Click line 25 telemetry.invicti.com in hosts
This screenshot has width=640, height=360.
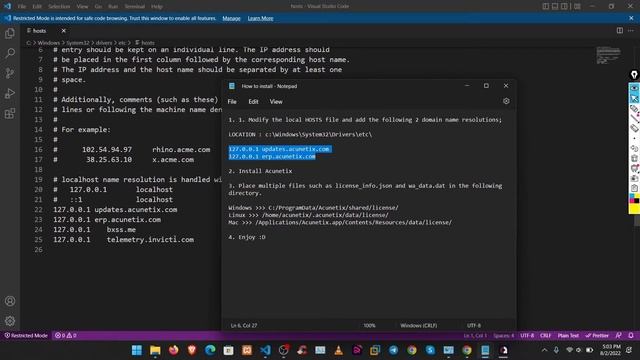(x=123, y=240)
